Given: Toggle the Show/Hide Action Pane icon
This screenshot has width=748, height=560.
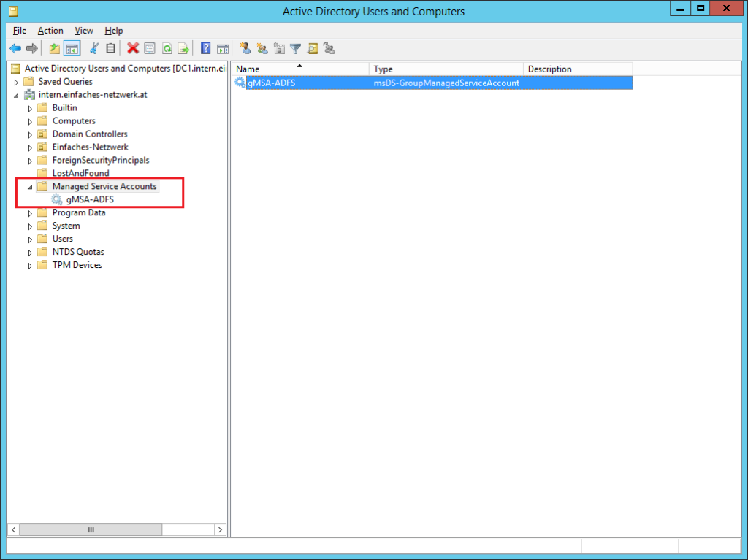Looking at the screenshot, I should (x=223, y=48).
